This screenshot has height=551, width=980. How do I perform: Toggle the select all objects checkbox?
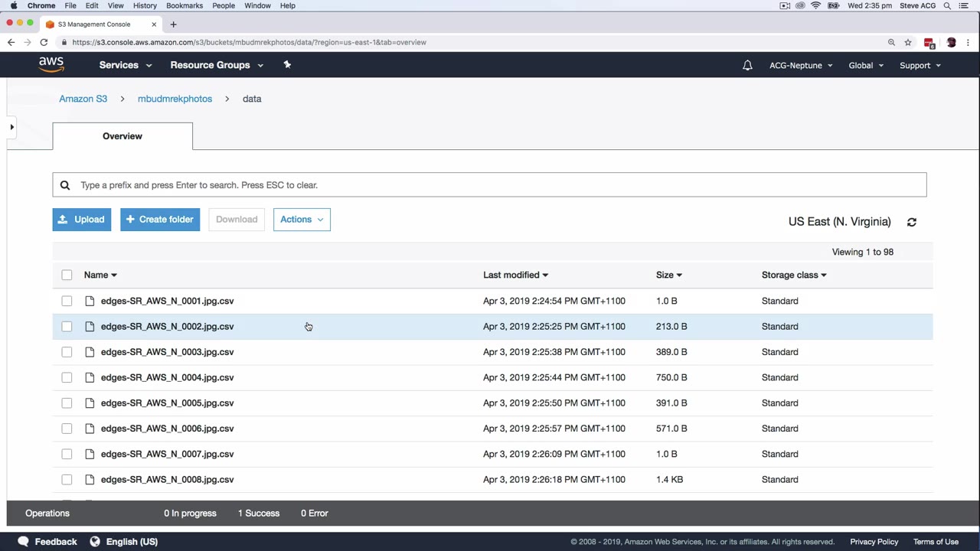(x=67, y=275)
